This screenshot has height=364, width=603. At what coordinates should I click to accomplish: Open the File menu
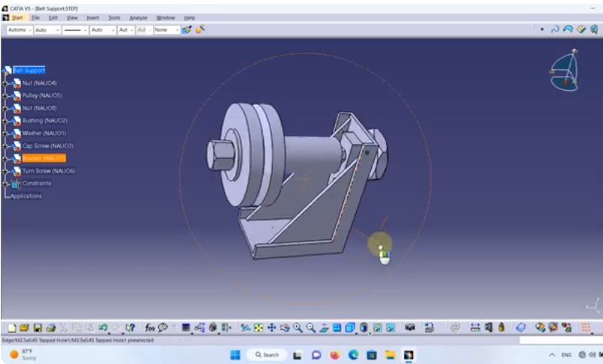point(36,18)
